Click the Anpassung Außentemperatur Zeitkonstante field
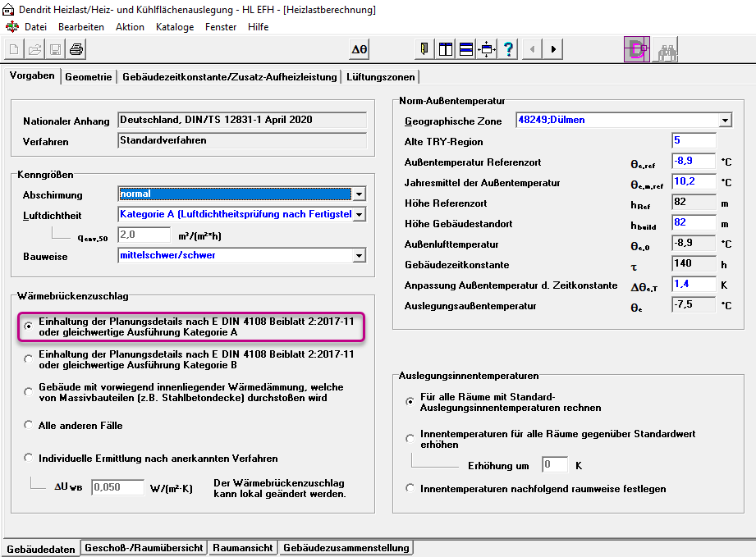The image size is (756, 557). pyautogui.click(x=694, y=284)
